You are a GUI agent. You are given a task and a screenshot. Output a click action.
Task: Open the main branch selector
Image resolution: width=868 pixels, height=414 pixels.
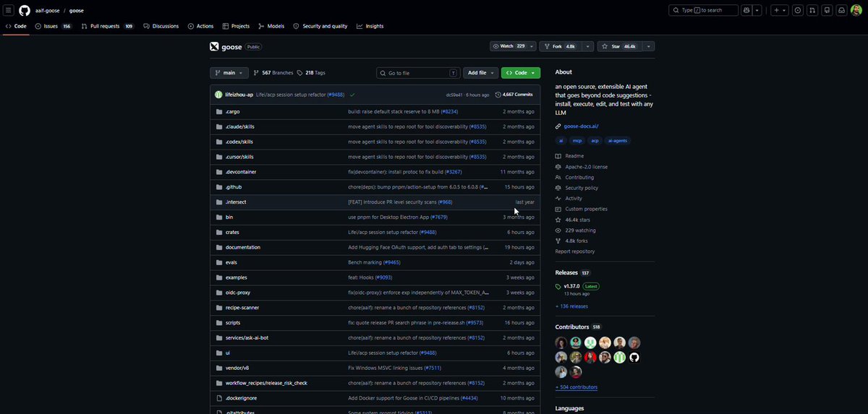229,73
